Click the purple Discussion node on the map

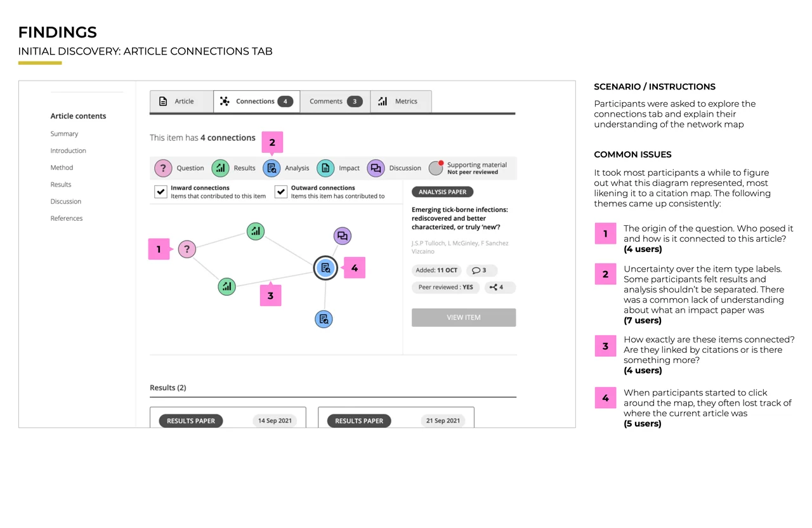pyautogui.click(x=342, y=235)
